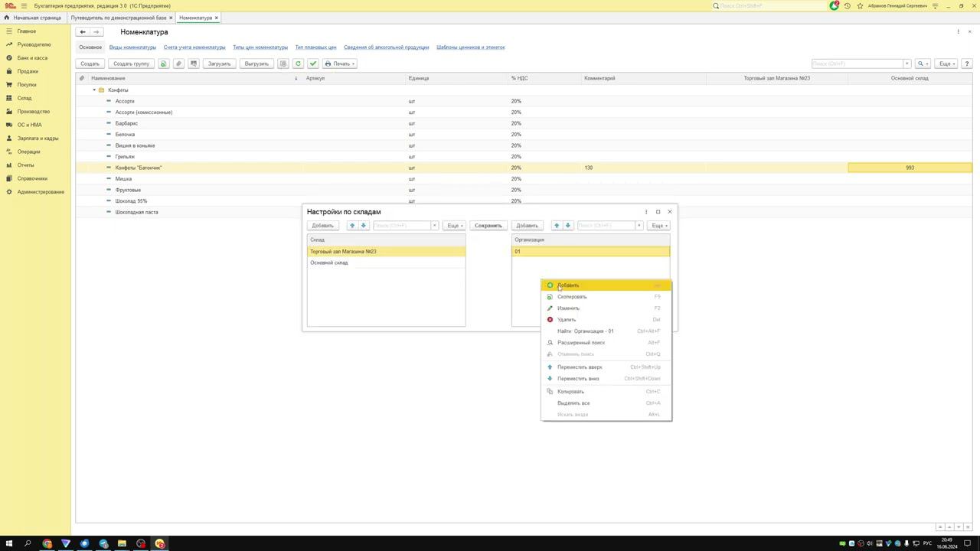Choose Удалить in the context menu
The width and height of the screenshot is (980, 551).
pyautogui.click(x=606, y=320)
